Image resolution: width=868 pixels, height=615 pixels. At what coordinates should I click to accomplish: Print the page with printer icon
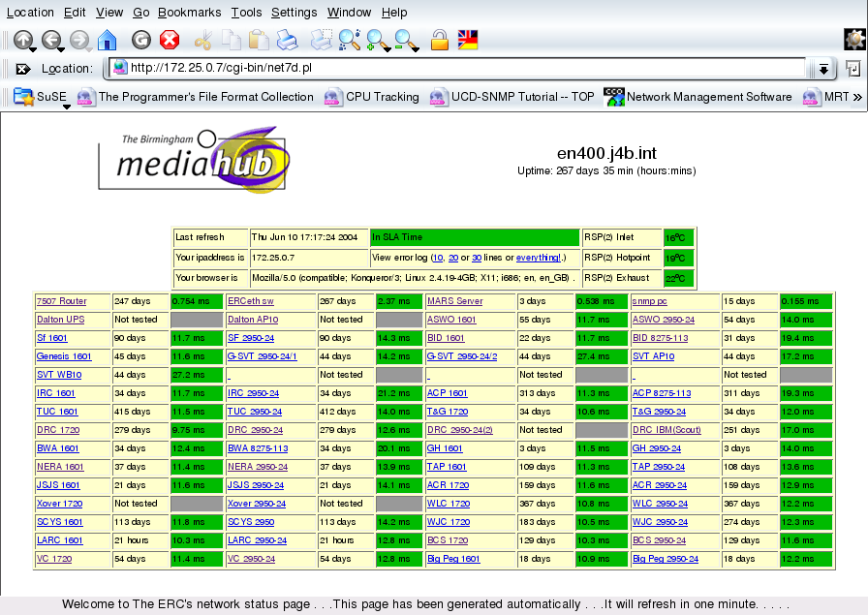pos(288,41)
